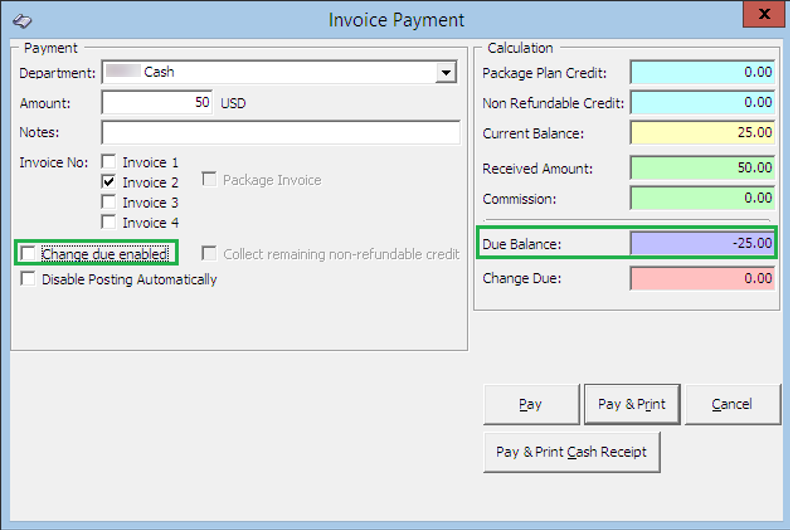Click the Non Refundable Credit value field
Image resolution: width=790 pixels, height=530 pixels.
(x=702, y=103)
